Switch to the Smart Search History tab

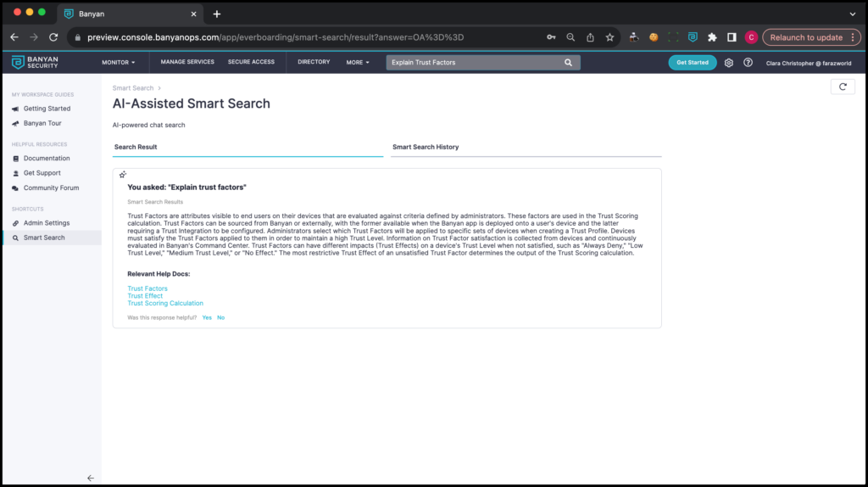[526, 148]
